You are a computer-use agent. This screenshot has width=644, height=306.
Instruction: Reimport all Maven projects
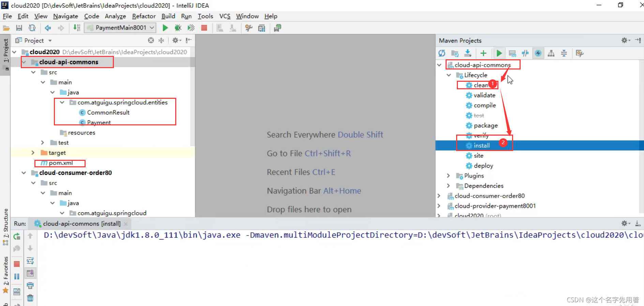coord(442,53)
